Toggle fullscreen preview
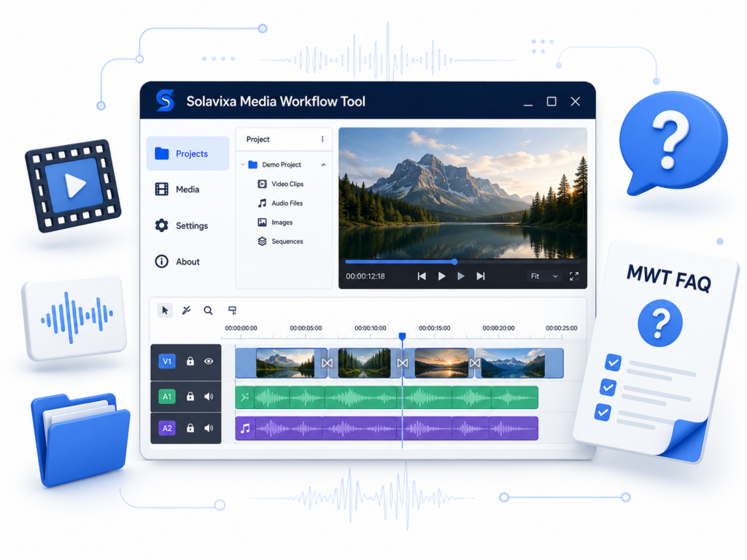This screenshot has height=560, width=747. point(574,276)
